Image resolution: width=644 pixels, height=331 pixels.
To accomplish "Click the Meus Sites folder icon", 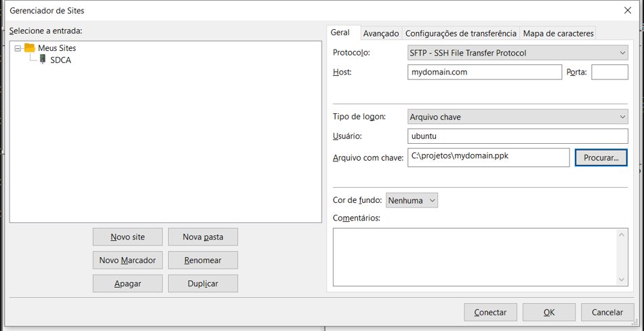I will click(30, 47).
